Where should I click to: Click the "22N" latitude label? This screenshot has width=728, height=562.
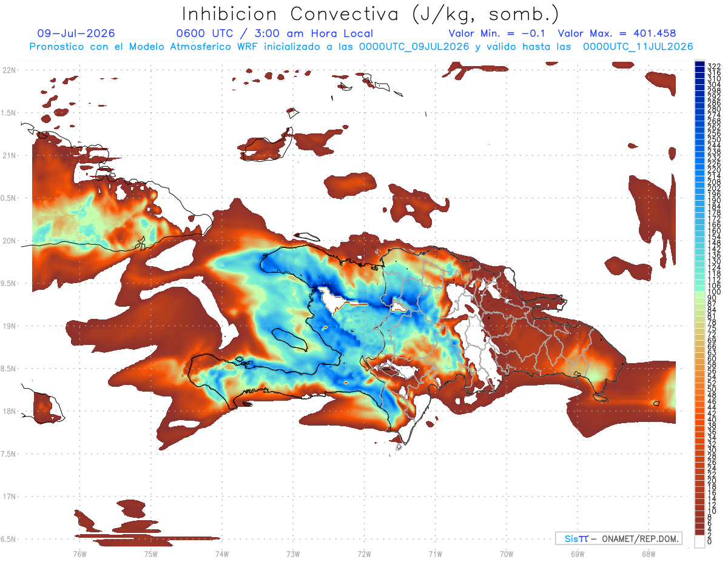pos(9,70)
